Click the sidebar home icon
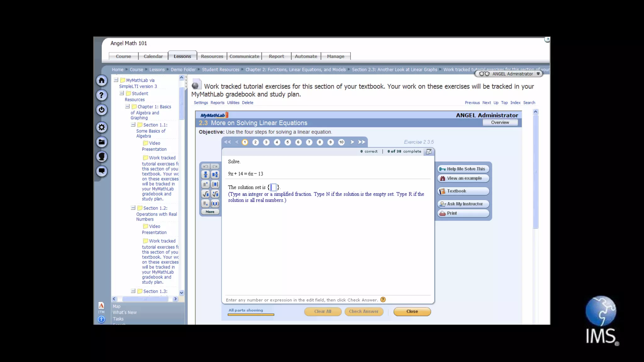Image resolution: width=644 pixels, height=362 pixels. pos(102,80)
